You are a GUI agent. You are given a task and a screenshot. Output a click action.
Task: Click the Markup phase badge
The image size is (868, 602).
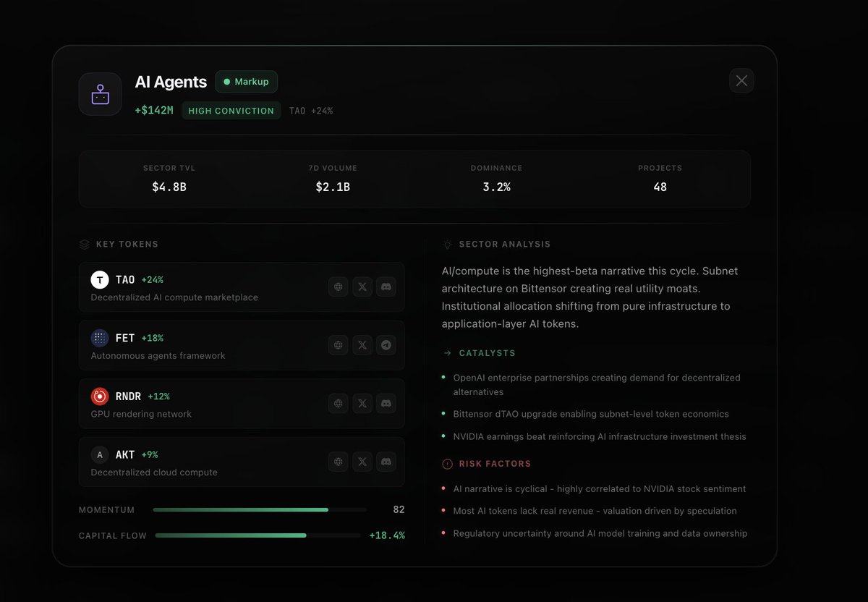(246, 82)
